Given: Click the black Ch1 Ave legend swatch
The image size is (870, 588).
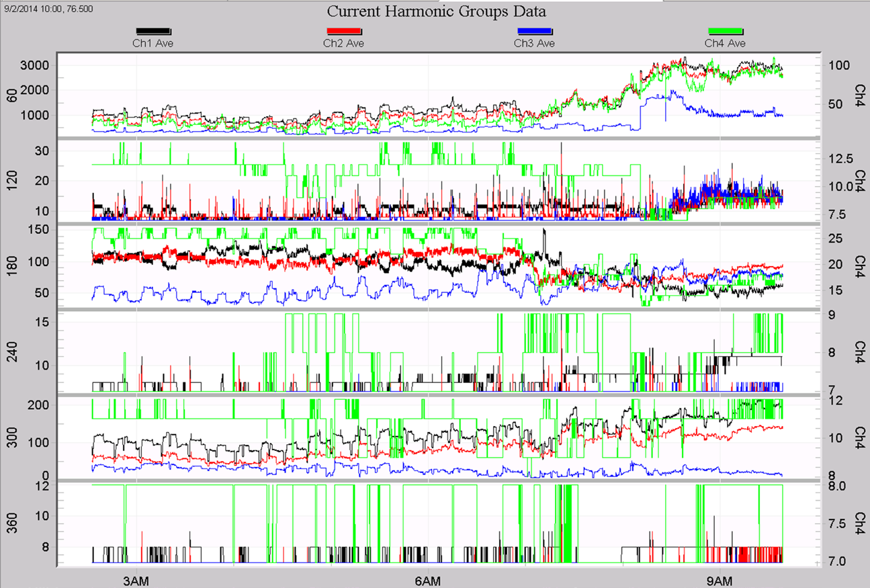Looking at the screenshot, I should [154, 32].
